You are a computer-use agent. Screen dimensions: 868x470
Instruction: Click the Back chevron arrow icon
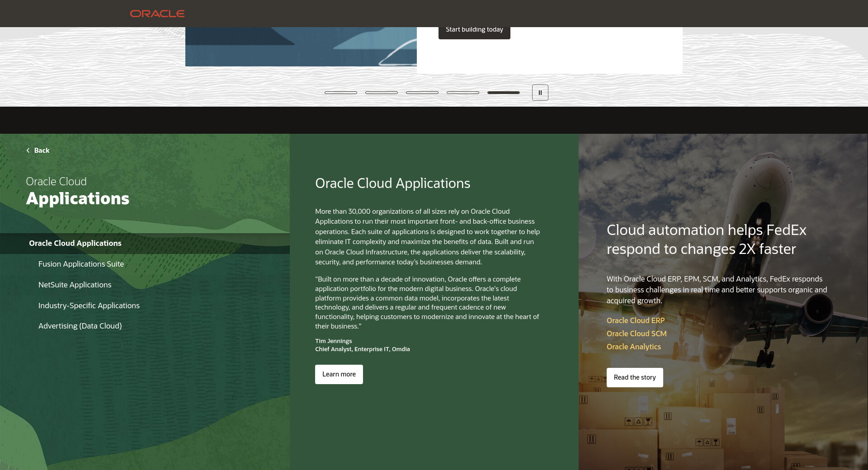pyautogui.click(x=28, y=150)
